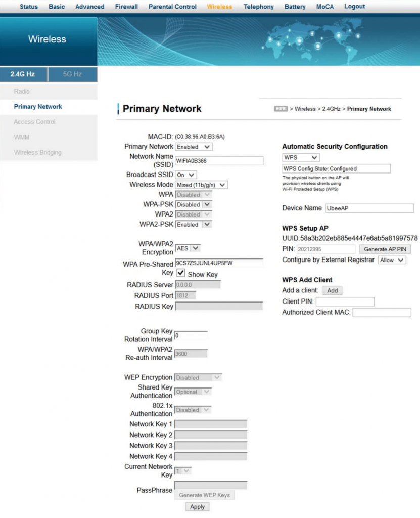Open the MoCA settings page
The width and height of the screenshot is (420, 518).
point(324,6)
